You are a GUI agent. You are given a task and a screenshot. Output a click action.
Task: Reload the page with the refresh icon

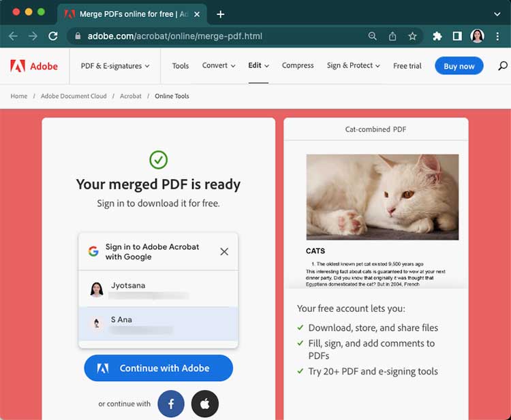[53, 36]
